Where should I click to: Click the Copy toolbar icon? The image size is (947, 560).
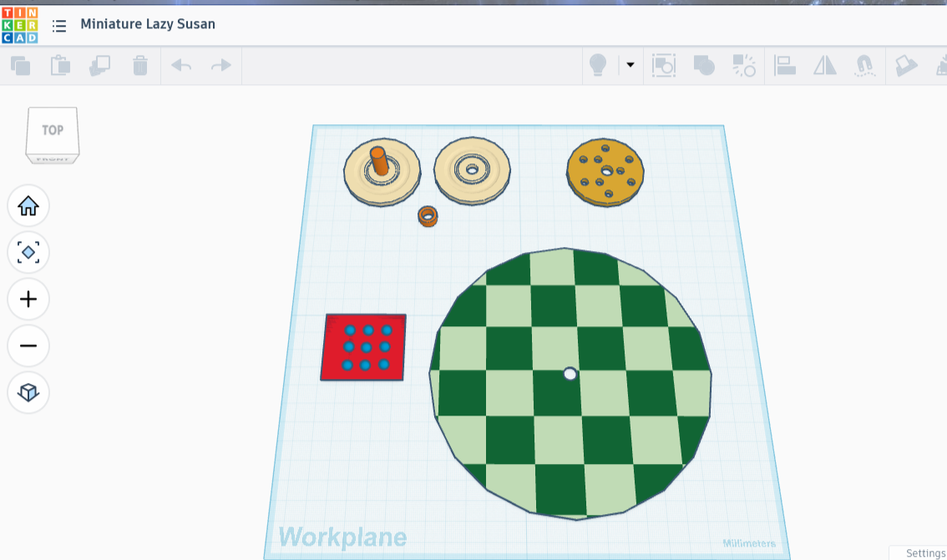tap(21, 65)
